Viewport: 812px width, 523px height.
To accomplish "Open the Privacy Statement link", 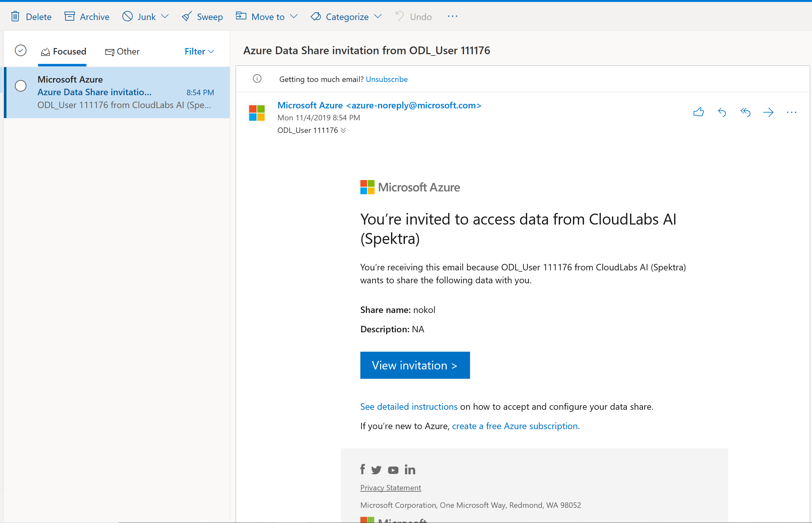I will click(391, 488).
